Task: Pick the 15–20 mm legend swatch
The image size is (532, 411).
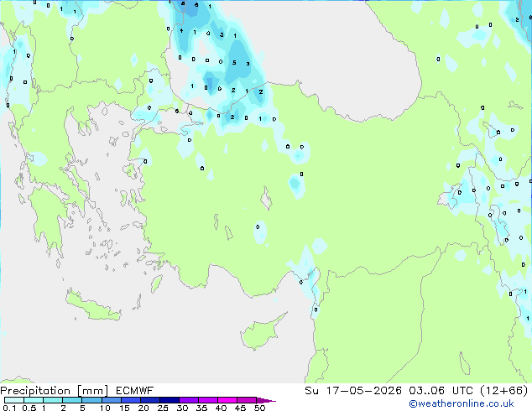Action: 130,400
